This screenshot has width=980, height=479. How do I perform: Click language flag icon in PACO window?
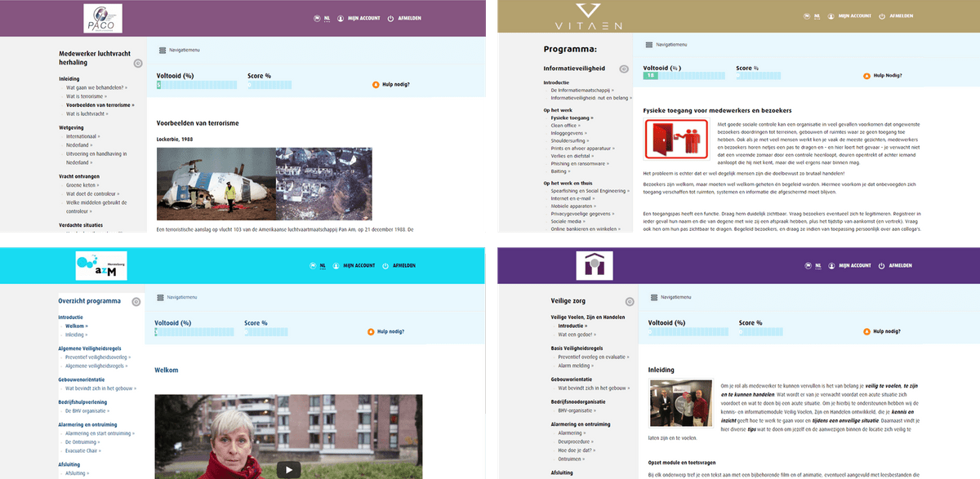coord(316,18)
